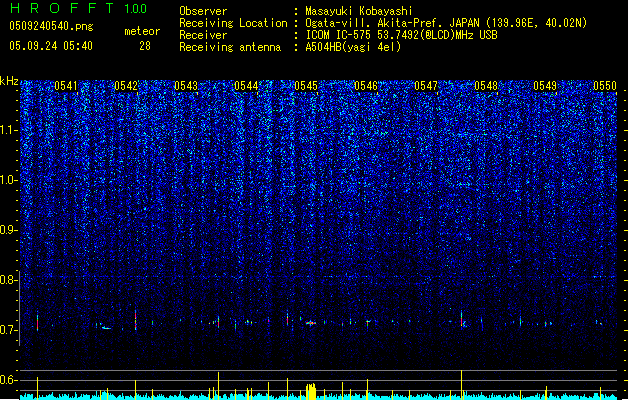Image resolution: width=629 pixels, height=400 pixels.
Task: Click the Receiving Location label
Action: coord(233,23)
